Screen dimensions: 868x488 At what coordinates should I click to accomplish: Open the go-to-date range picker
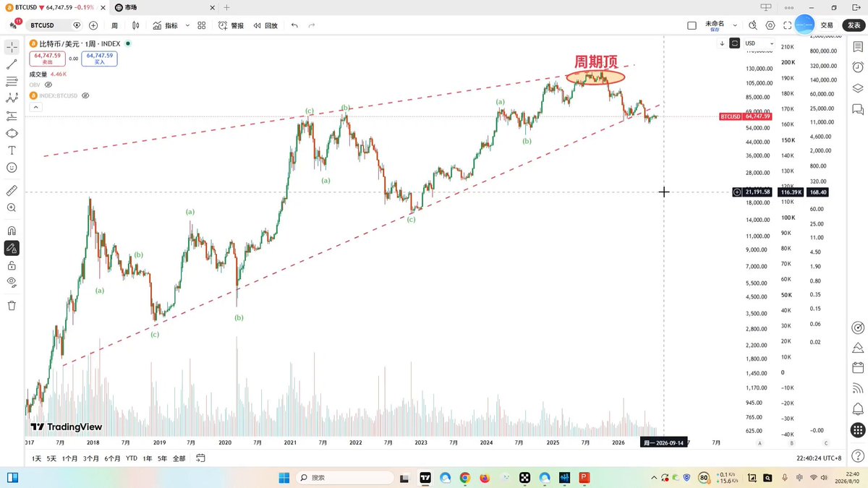[200, 458]
